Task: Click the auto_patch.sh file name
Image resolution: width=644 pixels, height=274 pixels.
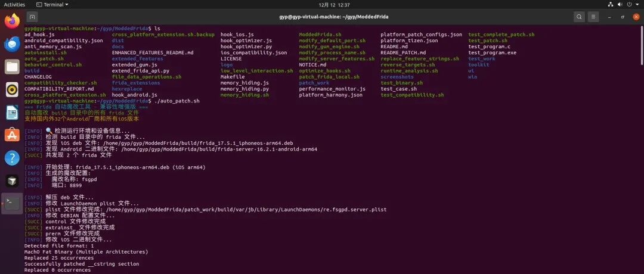Action: (x=44, y=58)
